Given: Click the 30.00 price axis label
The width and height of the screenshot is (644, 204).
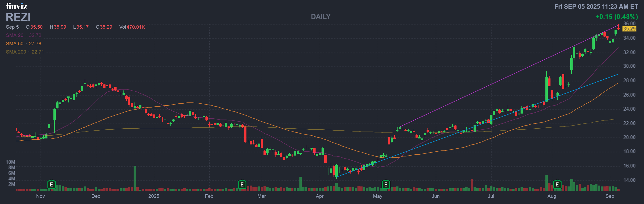Looking at the screenshot, I should [629, 66].
